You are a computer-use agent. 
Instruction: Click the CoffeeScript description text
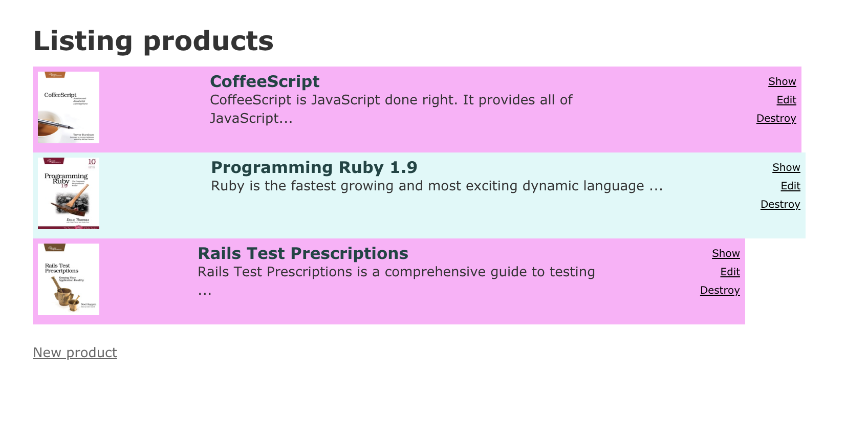[x=391, y=100]
